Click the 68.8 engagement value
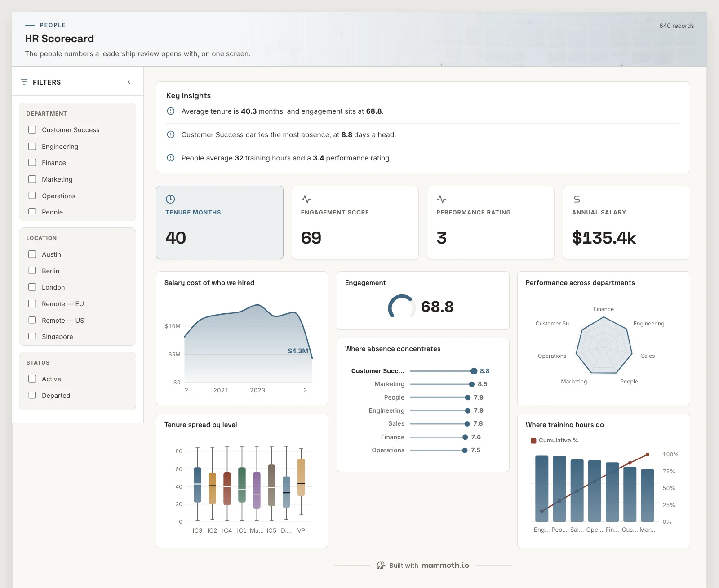Viewport: 719px width, 588px height. [437, 307]
